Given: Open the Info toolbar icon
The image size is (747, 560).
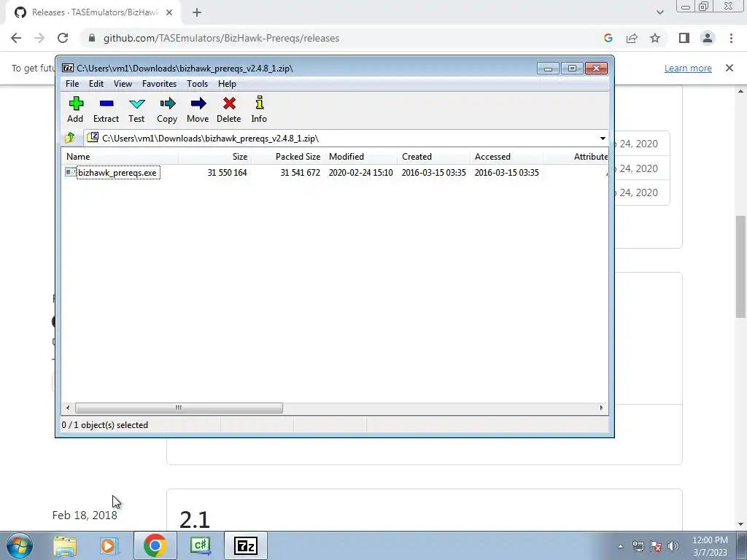Looking at the screenshot, I should coord(259,109).
